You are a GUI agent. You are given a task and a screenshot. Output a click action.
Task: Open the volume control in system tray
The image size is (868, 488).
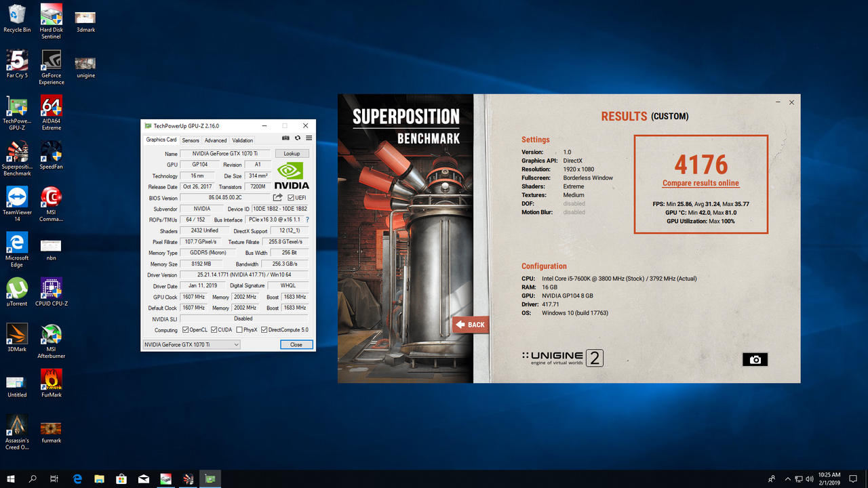[x=810, y=479]
